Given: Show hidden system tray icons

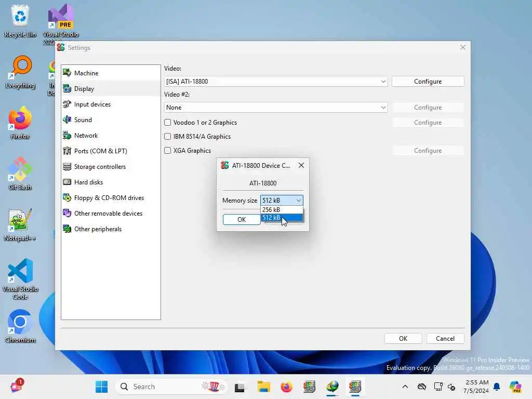Looking at the screenshot, I should click(x=405, y=387).
